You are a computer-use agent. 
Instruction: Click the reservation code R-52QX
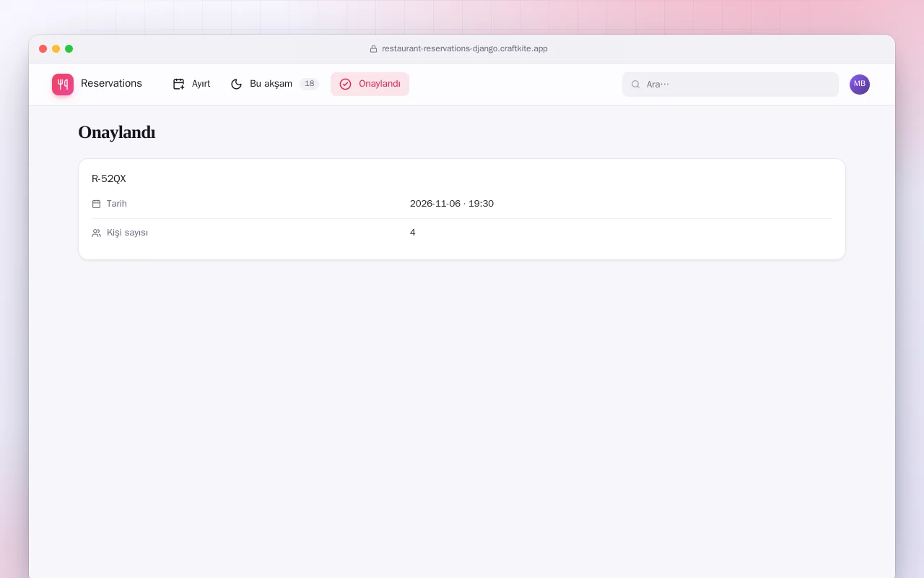(109, 179)
